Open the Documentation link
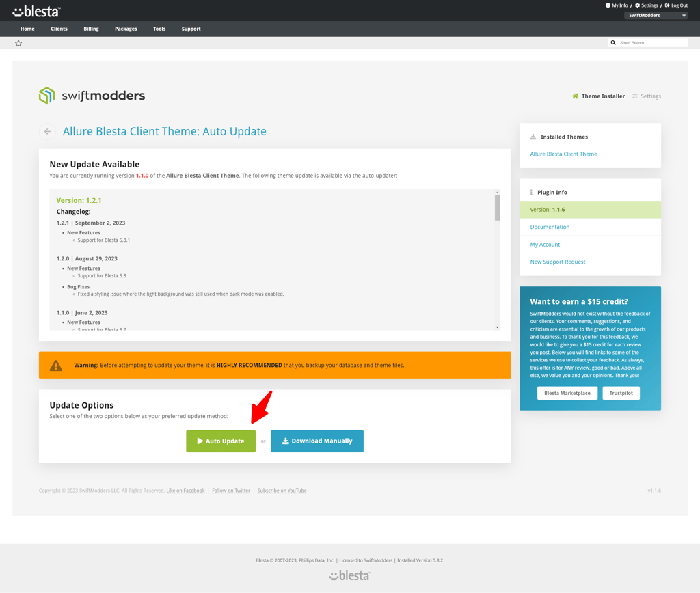 pyautogui.click(x=550, y=227)
